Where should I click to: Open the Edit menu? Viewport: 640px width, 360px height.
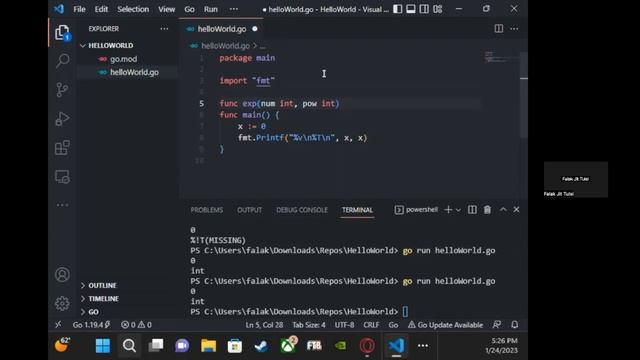pyautogui.click(x=101, y=9)
